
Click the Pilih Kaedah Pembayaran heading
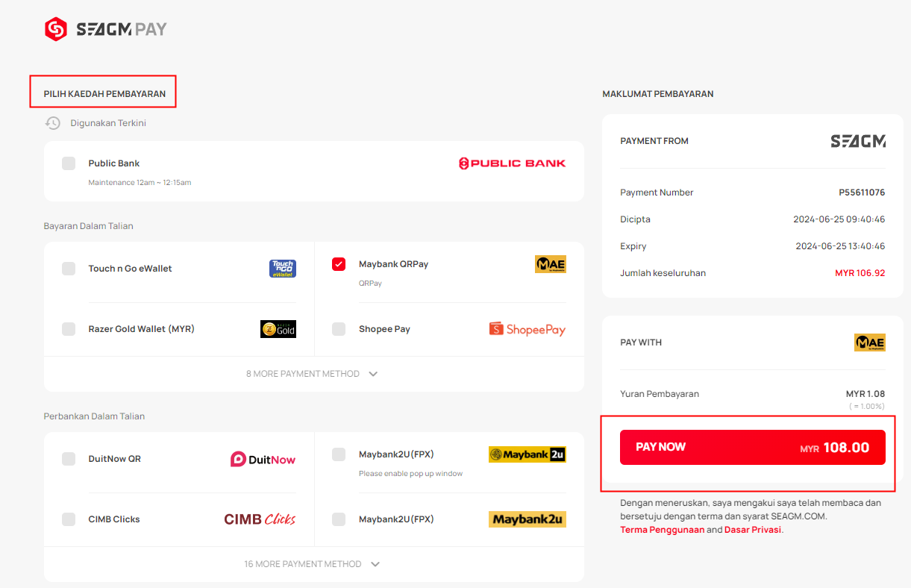pos(104,94)
